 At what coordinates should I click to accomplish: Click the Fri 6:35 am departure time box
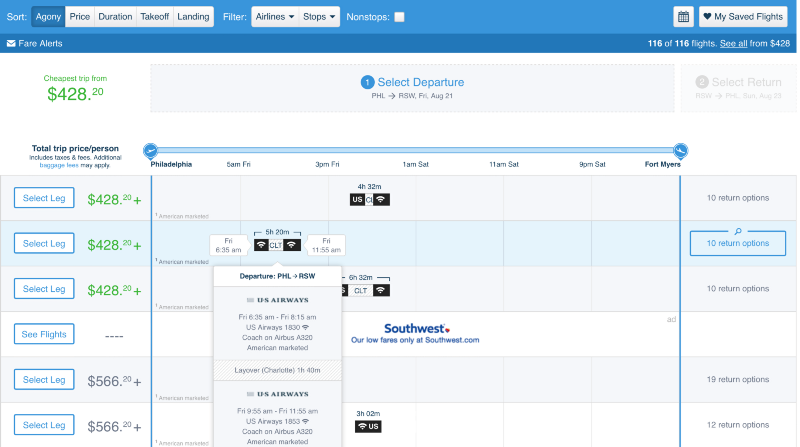228,245
